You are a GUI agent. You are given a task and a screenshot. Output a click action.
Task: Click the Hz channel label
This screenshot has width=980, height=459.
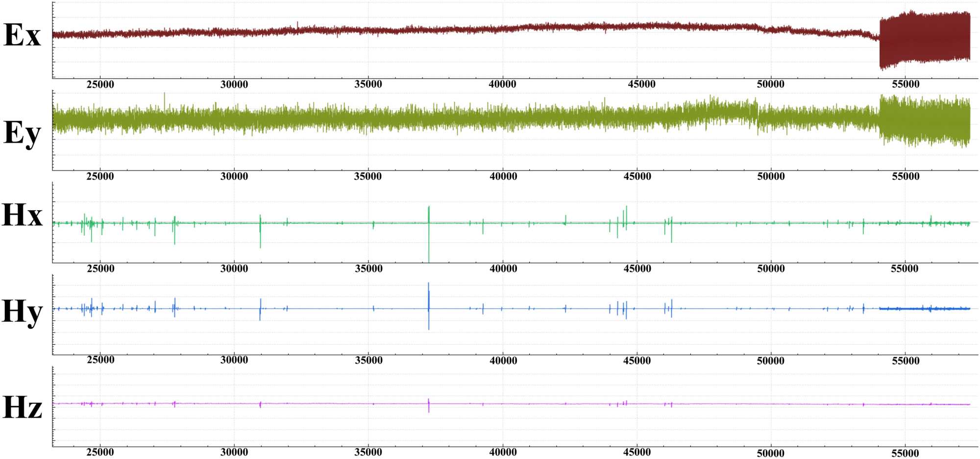tap(22, 408)
